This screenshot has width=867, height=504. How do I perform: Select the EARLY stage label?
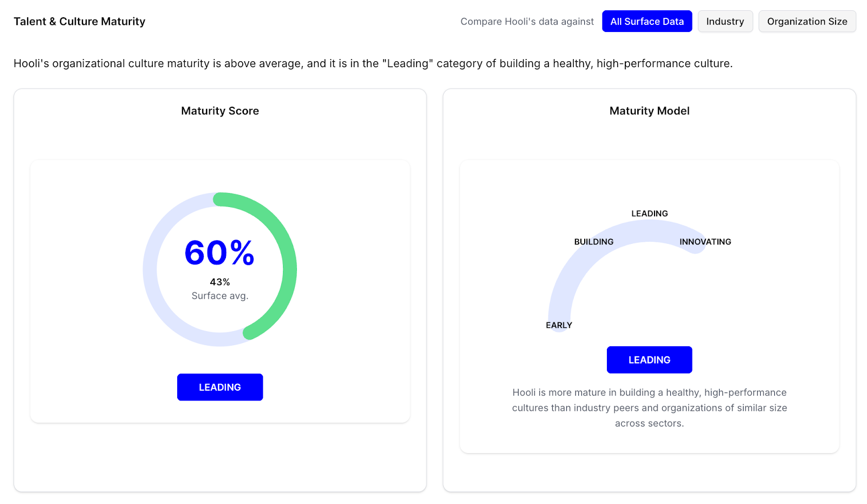[x=559, y=325]
